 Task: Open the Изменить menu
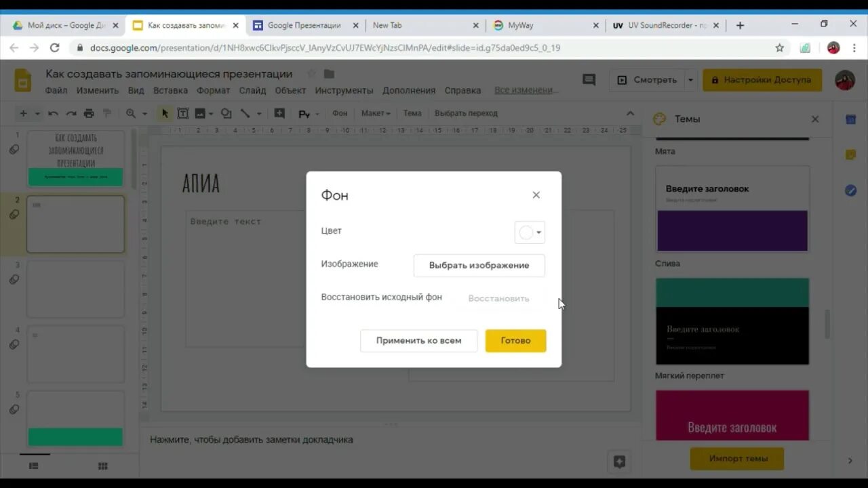[98, 90]
